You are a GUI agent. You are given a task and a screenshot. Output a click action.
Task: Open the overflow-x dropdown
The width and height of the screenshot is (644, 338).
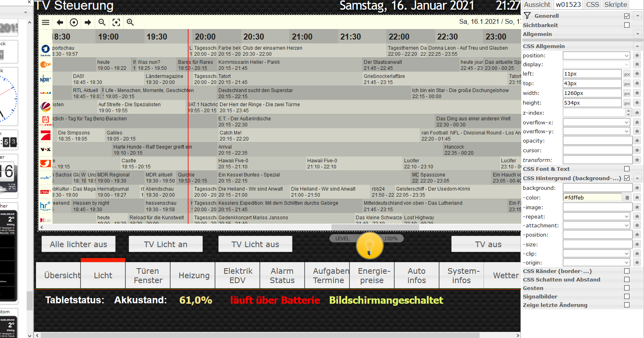(x=597, y=122)
